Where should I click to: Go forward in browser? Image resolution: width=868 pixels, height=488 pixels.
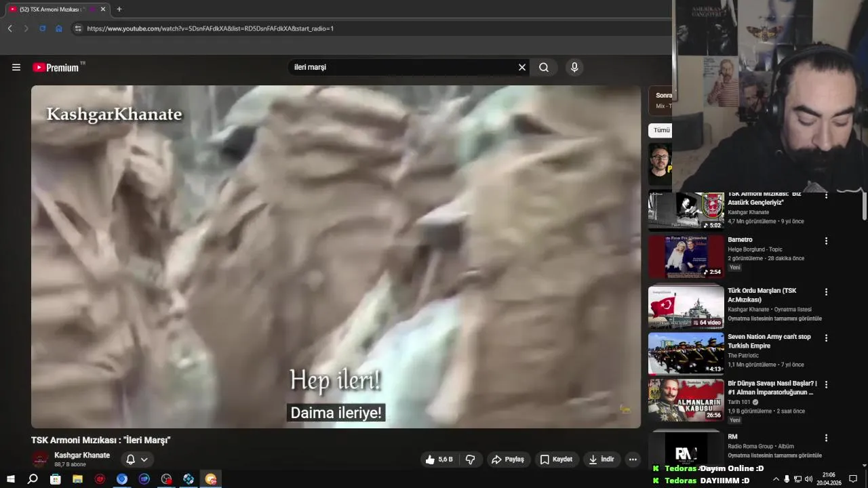(x=26, y=28)
